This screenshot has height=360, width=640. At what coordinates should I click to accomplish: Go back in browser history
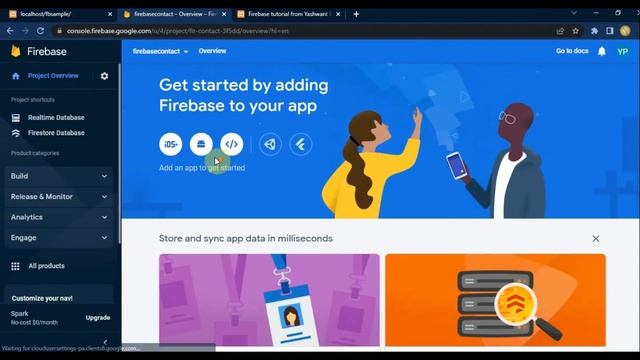[10, 31]
